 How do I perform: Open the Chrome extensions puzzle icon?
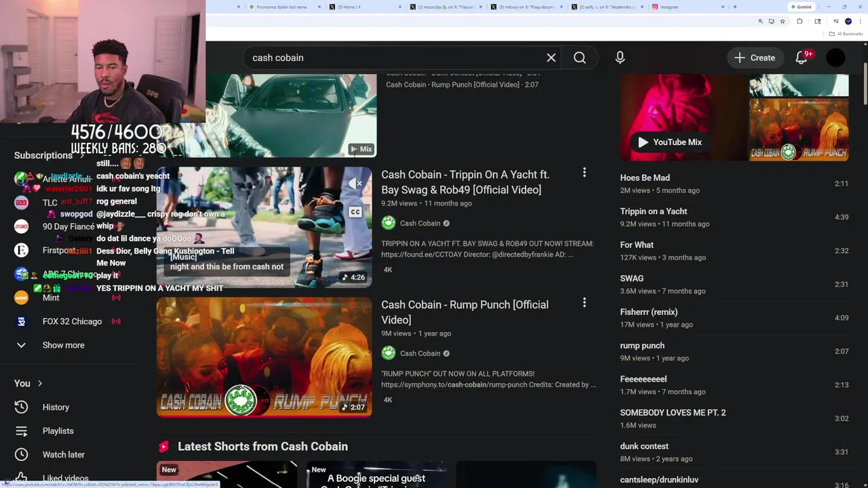pyautogui.click(x=800, y=22)
